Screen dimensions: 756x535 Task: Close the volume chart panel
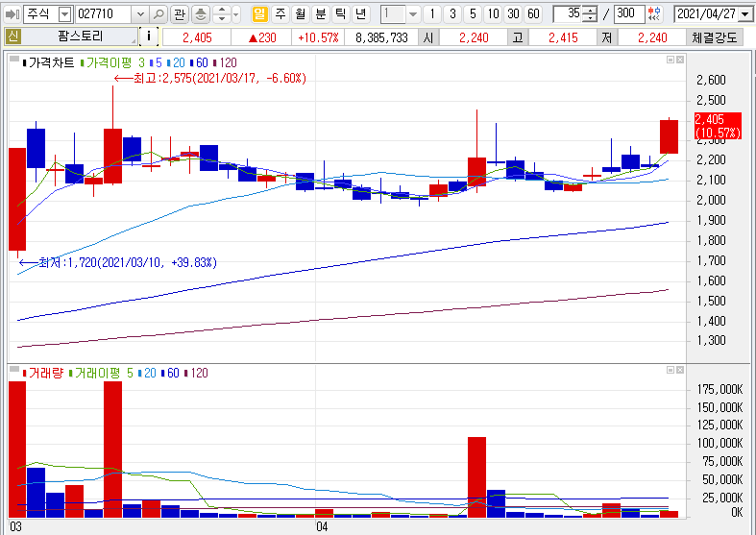coord(680,370)
